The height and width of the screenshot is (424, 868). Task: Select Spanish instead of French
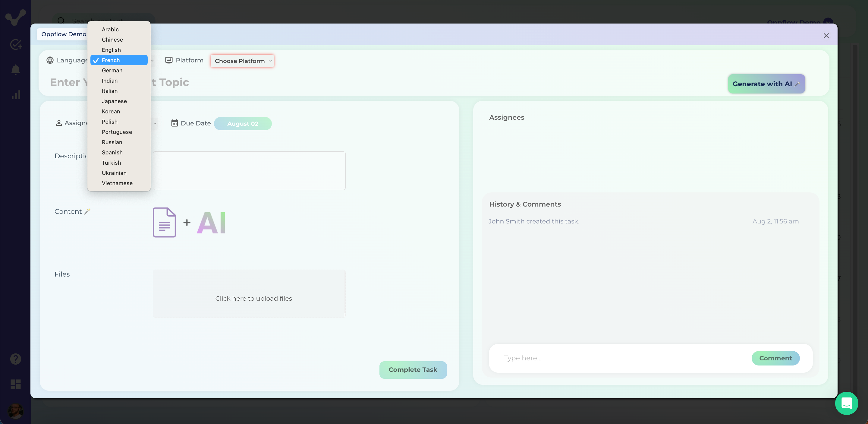pyautogui.click(x=112, y=152)
